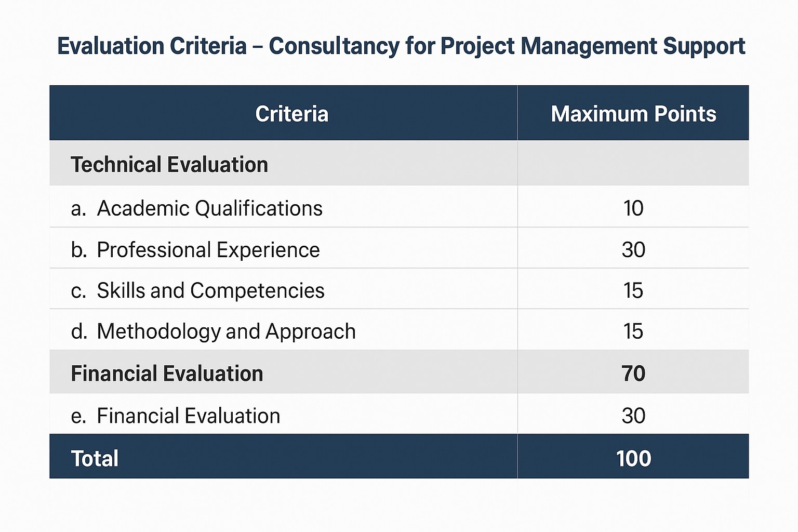The image size is (798, 532).
Task: Select the Maximum Points column header
Action: coord(633,114)
